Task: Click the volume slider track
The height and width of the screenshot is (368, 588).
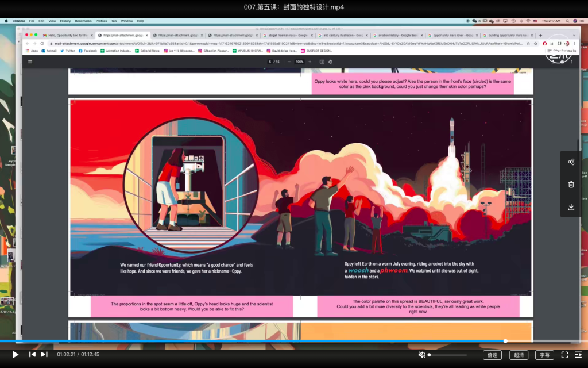Action: click(448, 355)
